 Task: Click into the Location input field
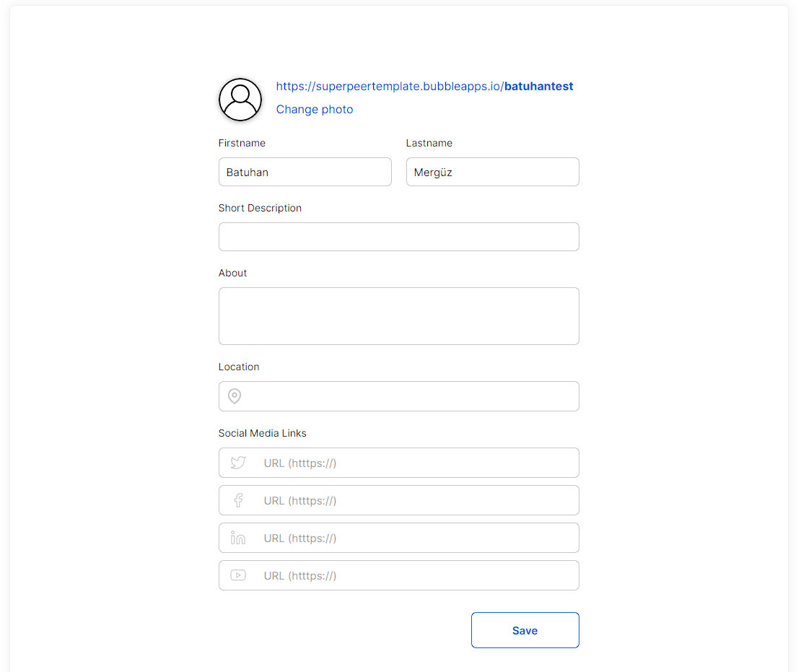pos(399,396)
